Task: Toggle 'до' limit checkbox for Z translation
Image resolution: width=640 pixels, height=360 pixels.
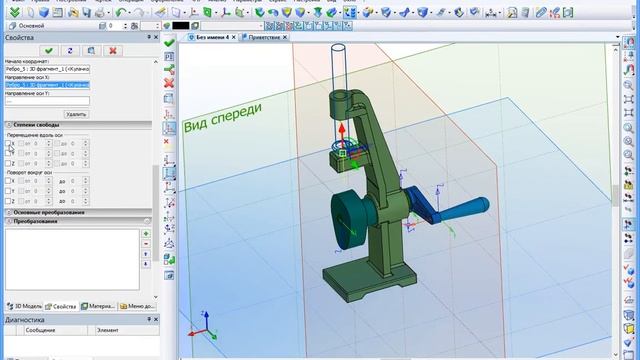Action: pos(57,163)
